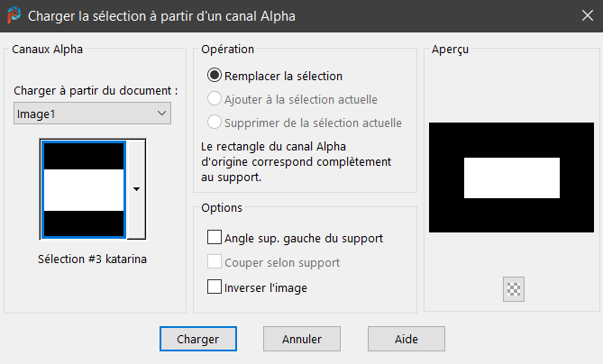Open help via the Aide button
The image size is (603, 364).
(406, 338)
